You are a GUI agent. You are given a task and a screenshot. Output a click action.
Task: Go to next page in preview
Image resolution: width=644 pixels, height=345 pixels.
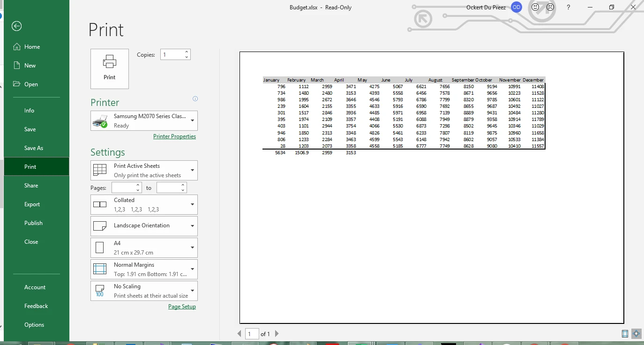[277, 334]
